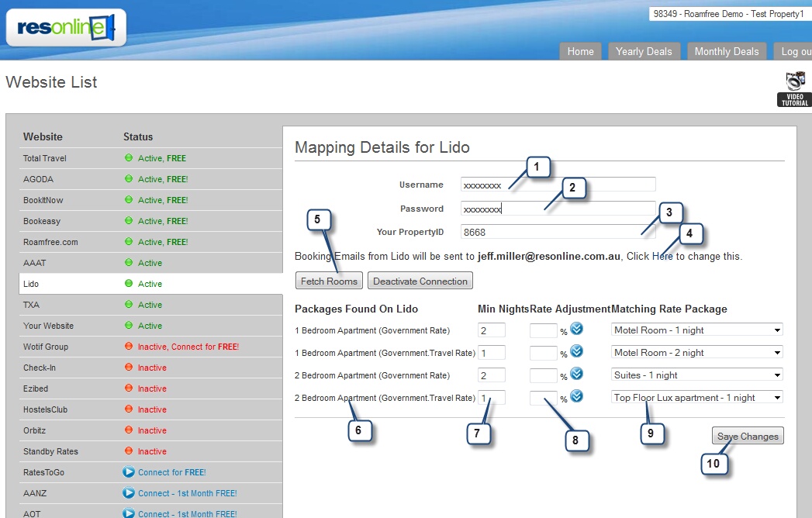This screenshot has height=518, width=812.
Task: Click Min Nights field for 1 Bedroom Government Rate
Action: tap(492, 330)
